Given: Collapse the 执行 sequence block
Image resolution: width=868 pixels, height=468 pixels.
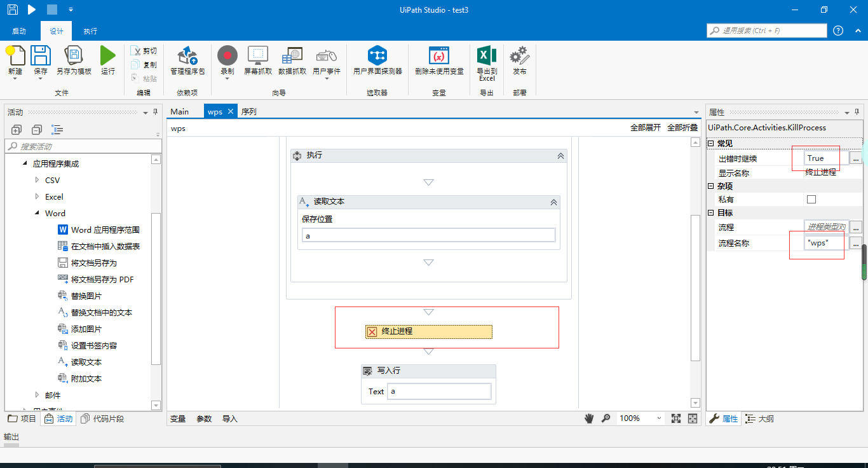Looking at the screenshot, I should point(560,156).
